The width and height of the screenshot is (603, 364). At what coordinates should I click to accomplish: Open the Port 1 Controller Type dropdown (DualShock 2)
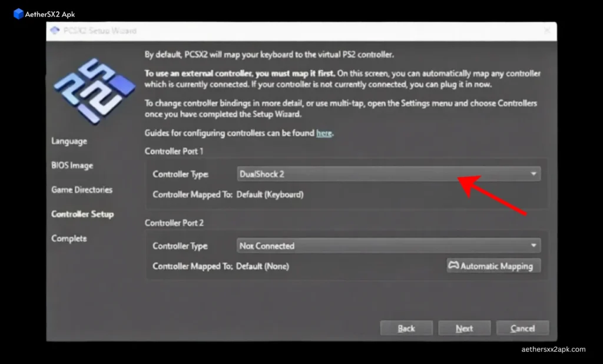[x=389, y=174]
